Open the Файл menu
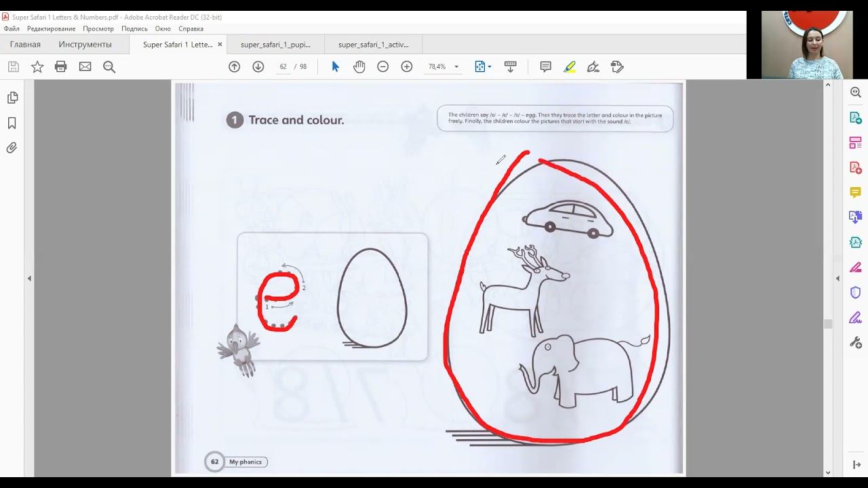The image size is (868, 488). (12, 28)
